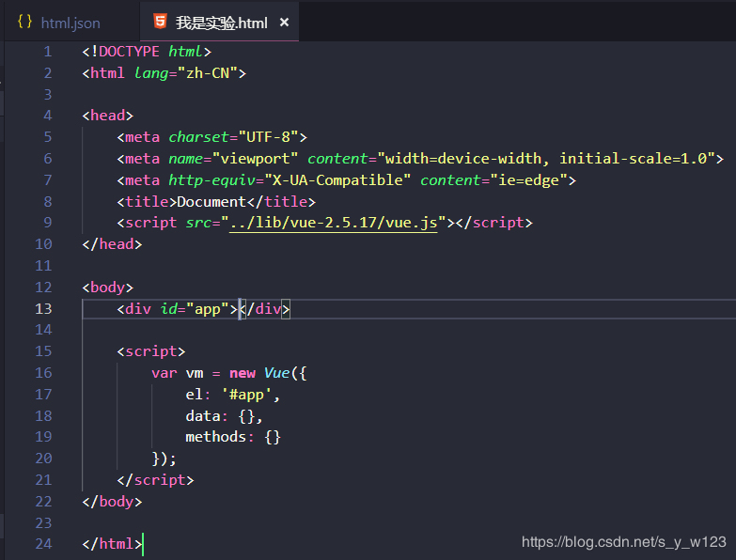The image size is (736, 560).
Task: Select the 我是实验.html tab
Action: 220,23
